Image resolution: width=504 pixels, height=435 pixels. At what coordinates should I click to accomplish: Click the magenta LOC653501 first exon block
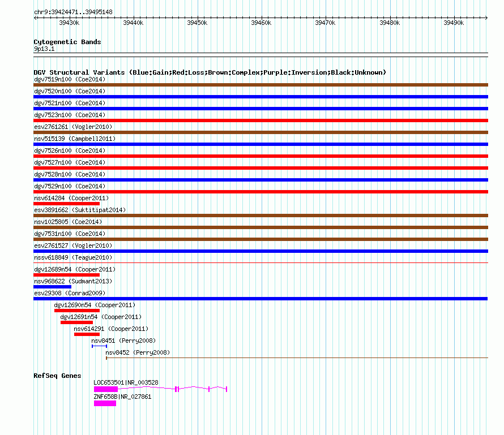[106, 389]
